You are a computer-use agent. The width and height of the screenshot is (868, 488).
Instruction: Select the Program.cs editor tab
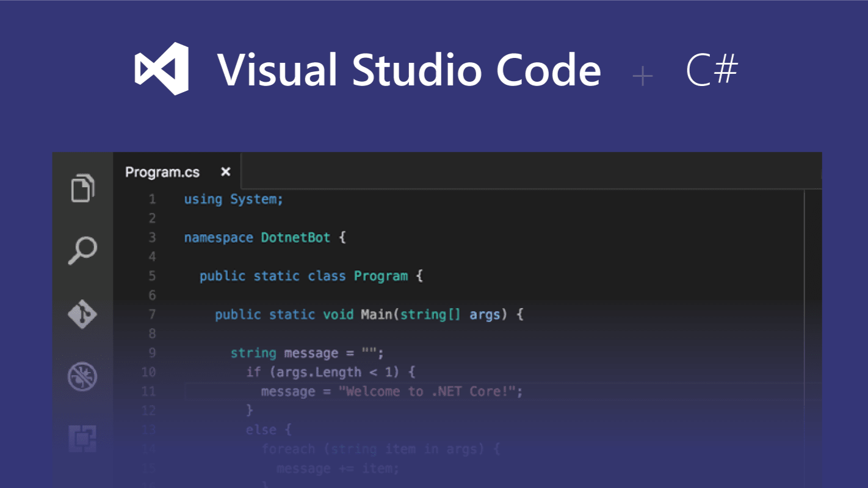(x=177, y=172)
